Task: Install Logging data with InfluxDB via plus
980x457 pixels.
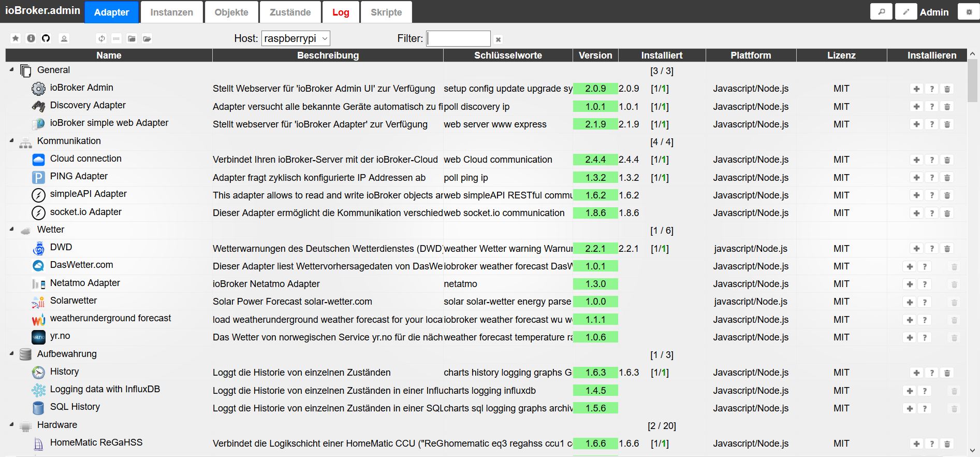Action: 910,391
